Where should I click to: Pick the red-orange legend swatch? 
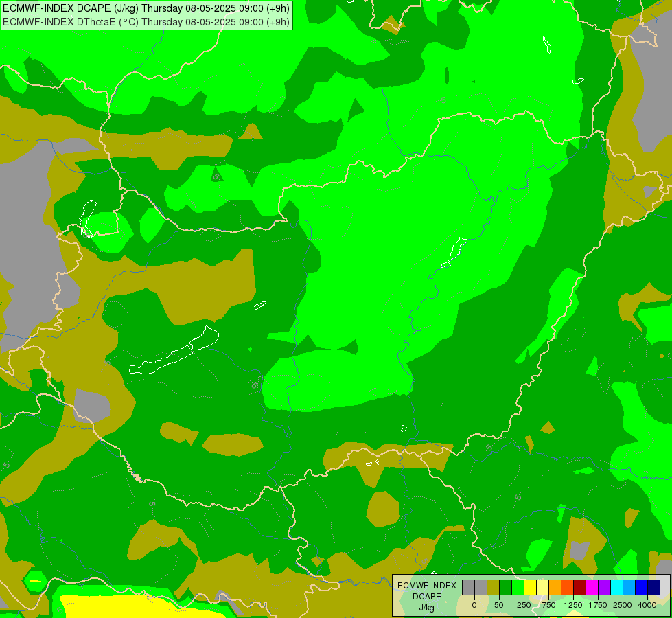click(567, 587)
